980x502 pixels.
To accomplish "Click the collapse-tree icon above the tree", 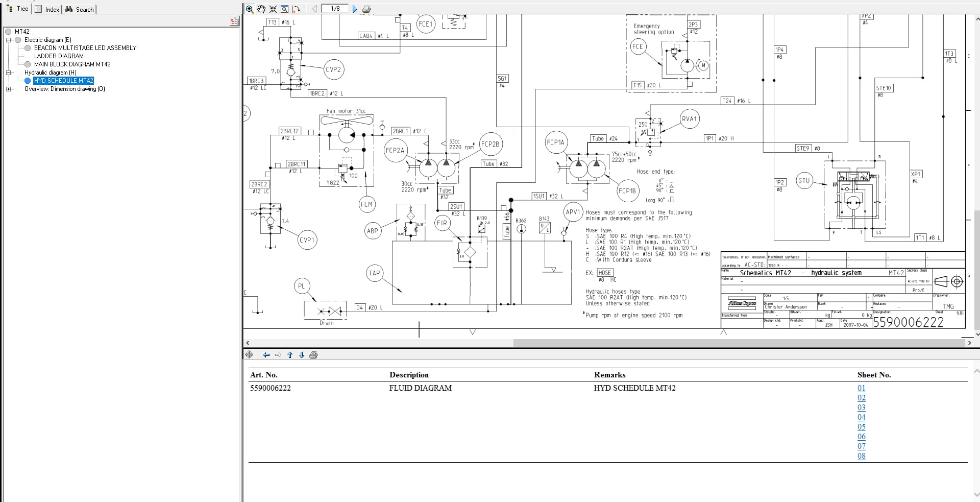I will coord(235,21).
